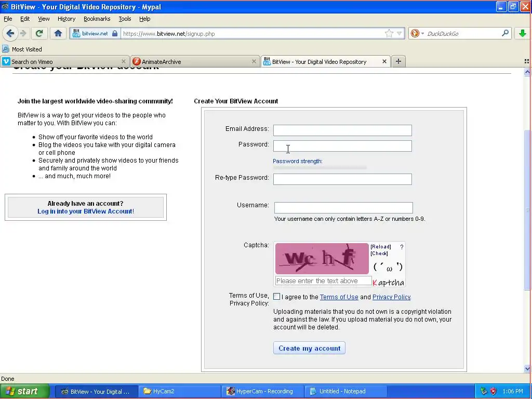Follow Log in into your BitView Account link
Image resolution: width=532 pixels, height=399 pixels.
86,211
